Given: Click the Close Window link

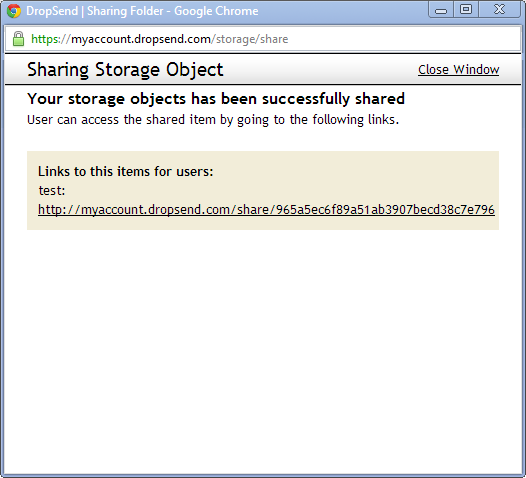Looking at the screenshot, I should click(458, 70).
